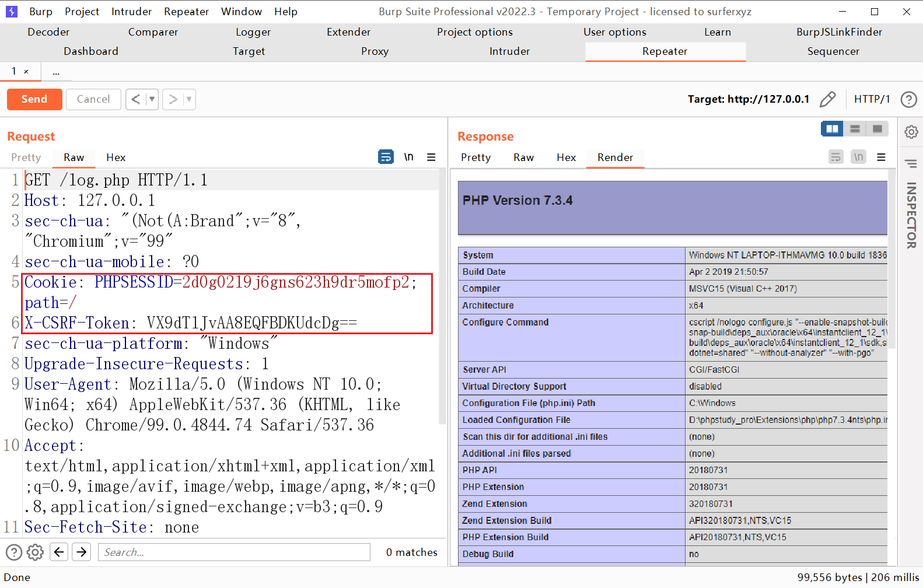Screen dimensions: 923x588
Task: Click the Cancel button
Action: [93, 99]
